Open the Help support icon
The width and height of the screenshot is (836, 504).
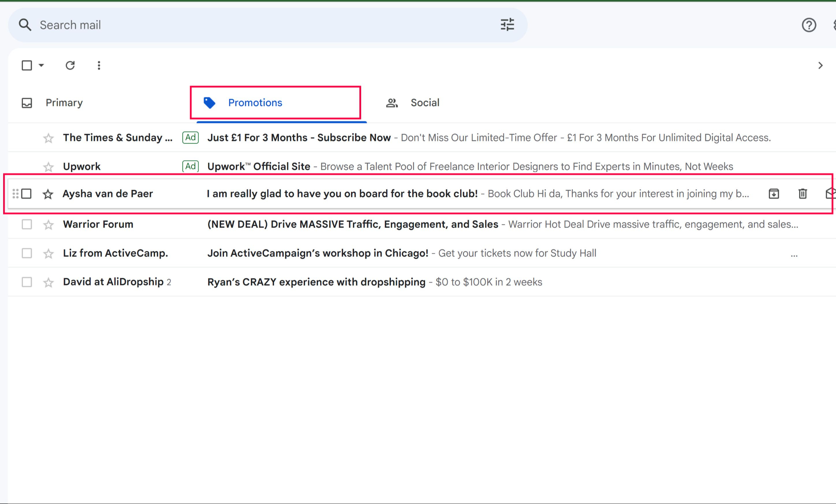pyautogui.click(x=809, y=25)
